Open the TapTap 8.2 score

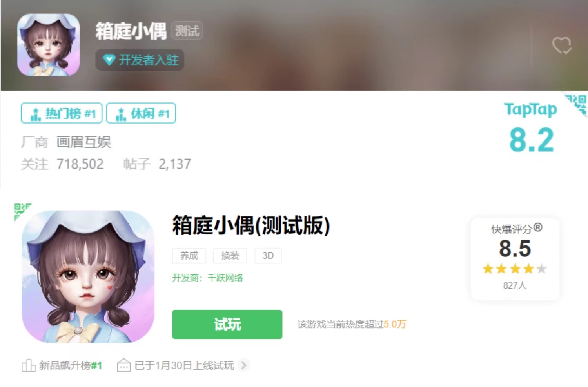532,140
